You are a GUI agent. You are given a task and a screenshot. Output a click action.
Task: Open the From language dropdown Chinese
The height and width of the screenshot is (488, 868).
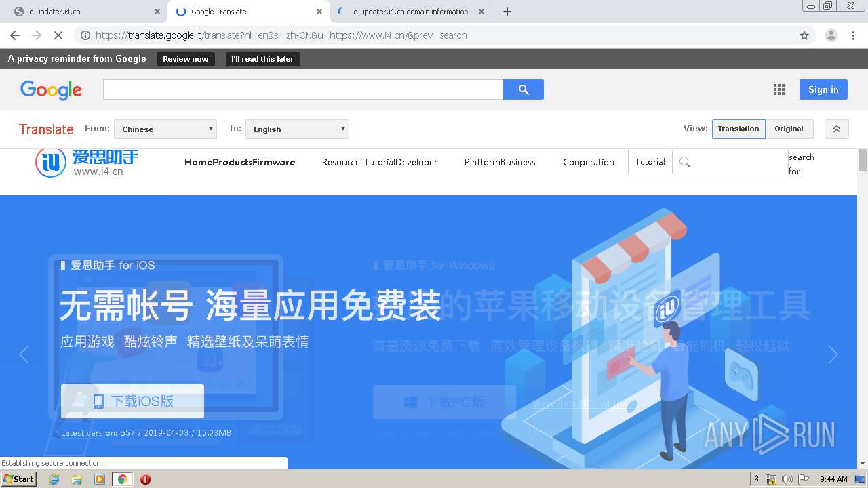tap(165, 129)
